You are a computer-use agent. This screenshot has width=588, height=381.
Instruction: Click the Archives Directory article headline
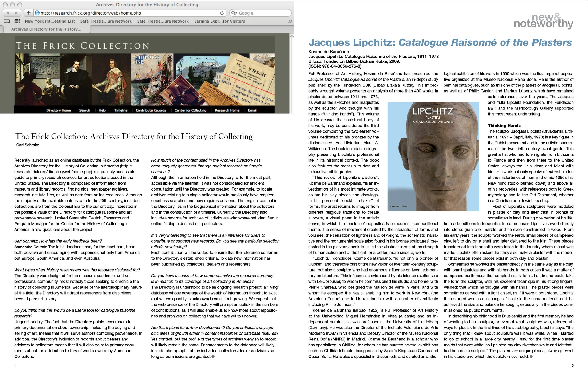click(x=134, y=137)
